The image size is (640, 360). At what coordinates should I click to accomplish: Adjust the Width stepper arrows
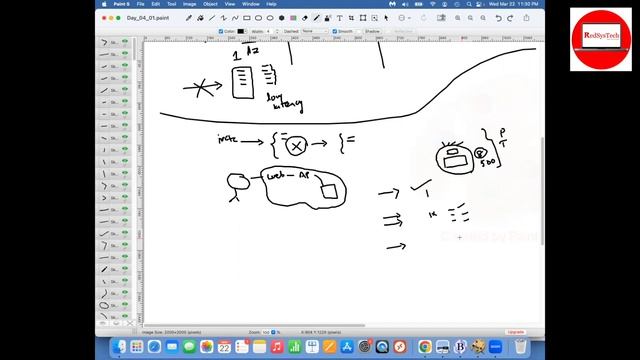click(277, 31)
